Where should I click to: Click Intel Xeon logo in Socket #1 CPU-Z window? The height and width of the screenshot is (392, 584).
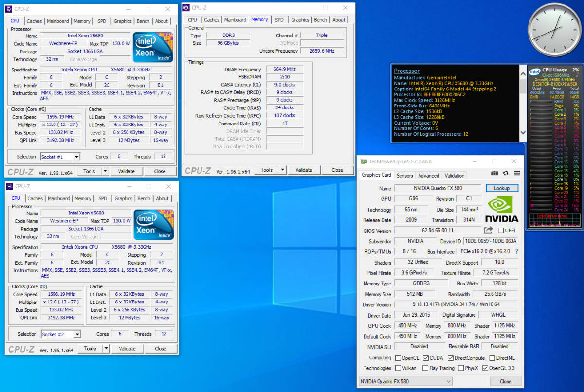click(x=153, y=47)
